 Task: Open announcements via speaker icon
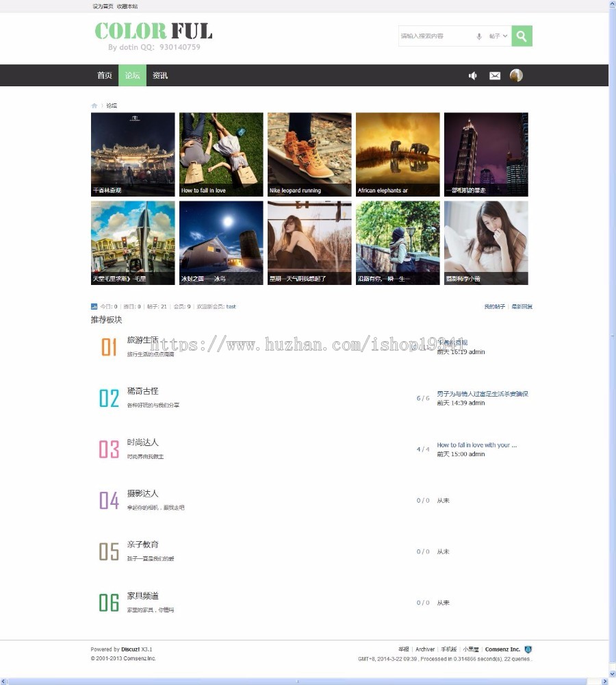(x=472, y=75)
